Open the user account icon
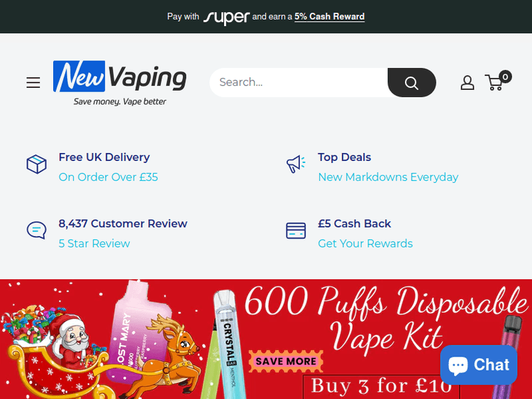The image size is (532, 399). (467, 83)
